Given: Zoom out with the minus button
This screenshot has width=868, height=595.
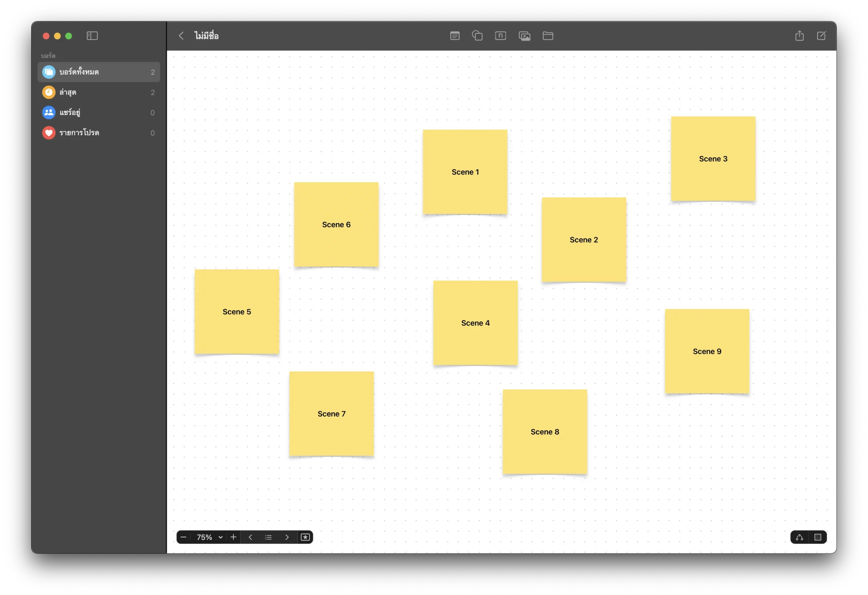Looking at the screenshot, I should point(183,537).
